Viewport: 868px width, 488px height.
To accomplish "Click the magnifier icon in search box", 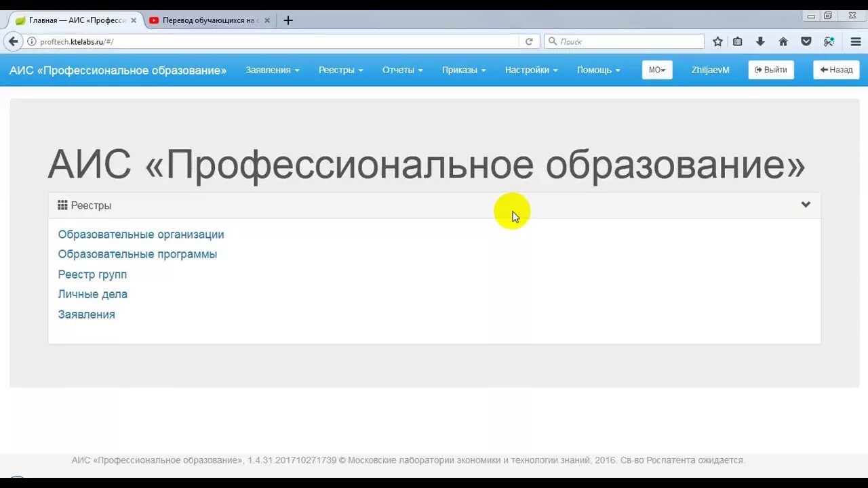I will 553,41.
